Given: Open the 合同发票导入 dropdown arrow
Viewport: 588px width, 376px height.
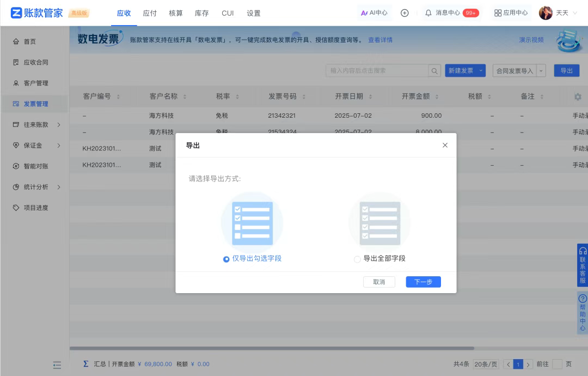Looking at the screenshot, I should pos(541,70).
